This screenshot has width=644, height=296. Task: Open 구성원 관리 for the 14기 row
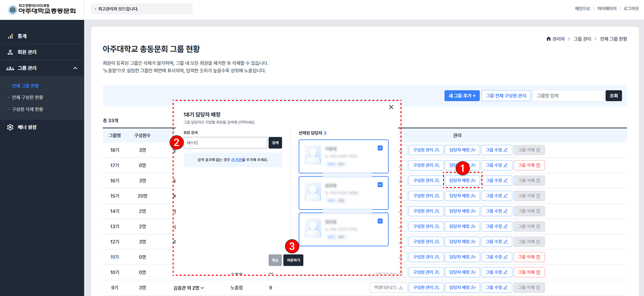pyautogui.click(x=426, y=211)
